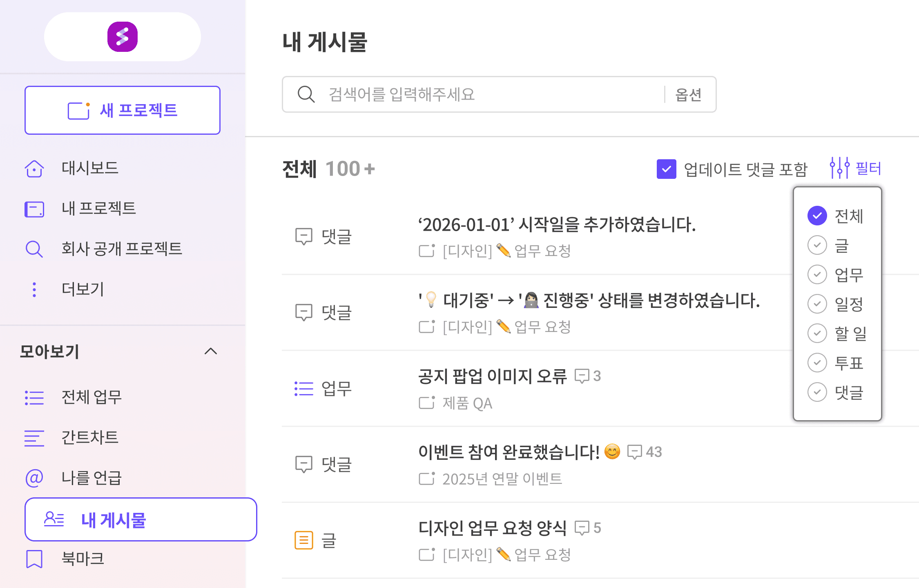
Task: Select the 댓글 option in filter menu
Action: click(x=817, y=392)
